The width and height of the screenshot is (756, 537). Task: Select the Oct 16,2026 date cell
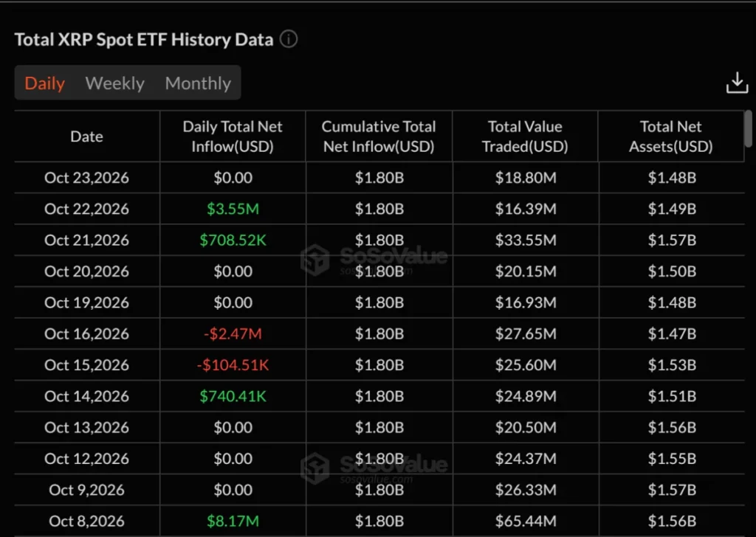pos(87,333)
